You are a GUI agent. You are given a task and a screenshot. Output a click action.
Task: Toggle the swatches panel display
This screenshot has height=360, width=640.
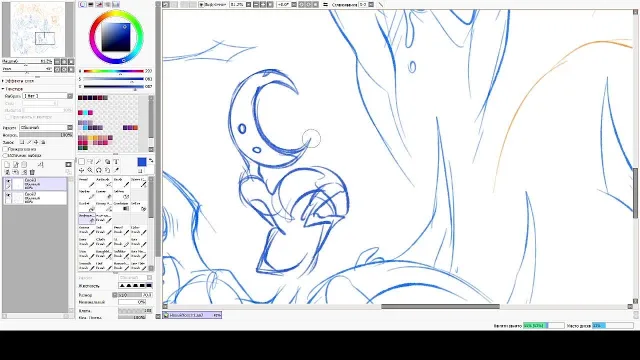pos(116,4)
